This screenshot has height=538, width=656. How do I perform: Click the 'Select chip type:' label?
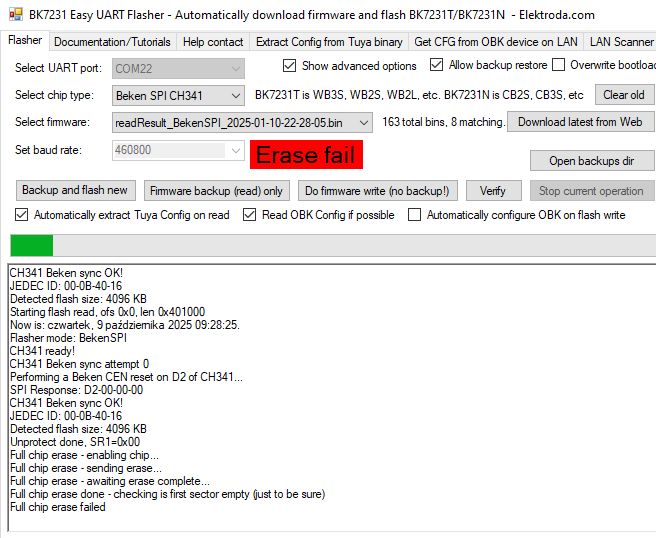click(x=54, y=95)
